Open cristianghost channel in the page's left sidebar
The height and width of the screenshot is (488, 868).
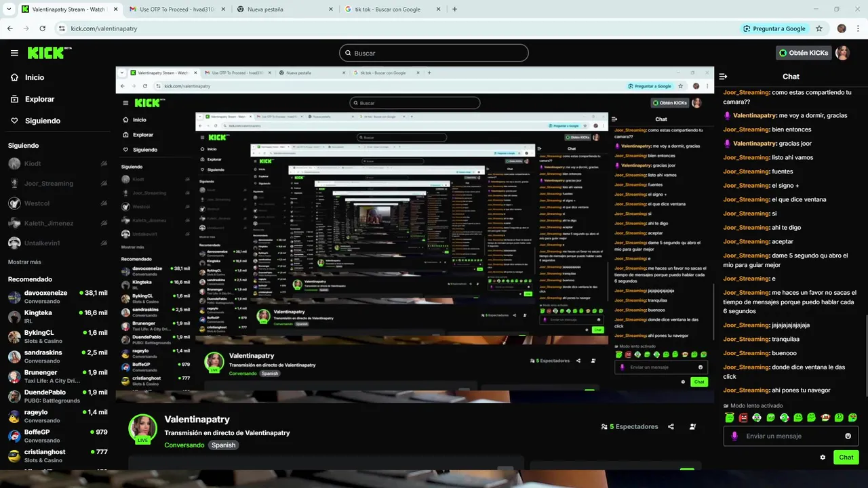click(58, 455)
